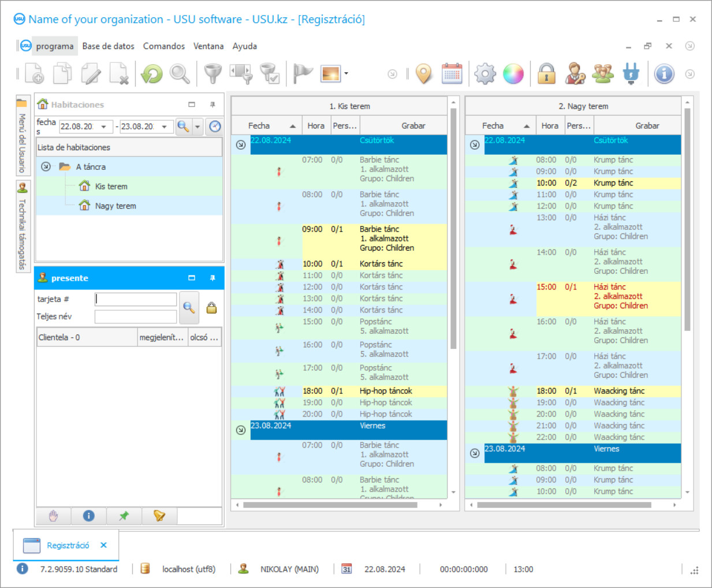This screenshot has width=712, height=588.
Task: Click the funnel filter toolbar icon
Action: (x=213, y=74)
